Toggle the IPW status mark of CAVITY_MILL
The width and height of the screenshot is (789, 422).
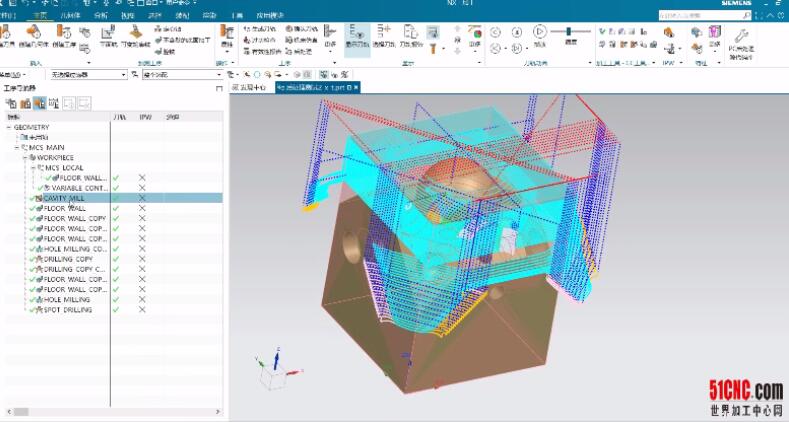pos(142,198)
